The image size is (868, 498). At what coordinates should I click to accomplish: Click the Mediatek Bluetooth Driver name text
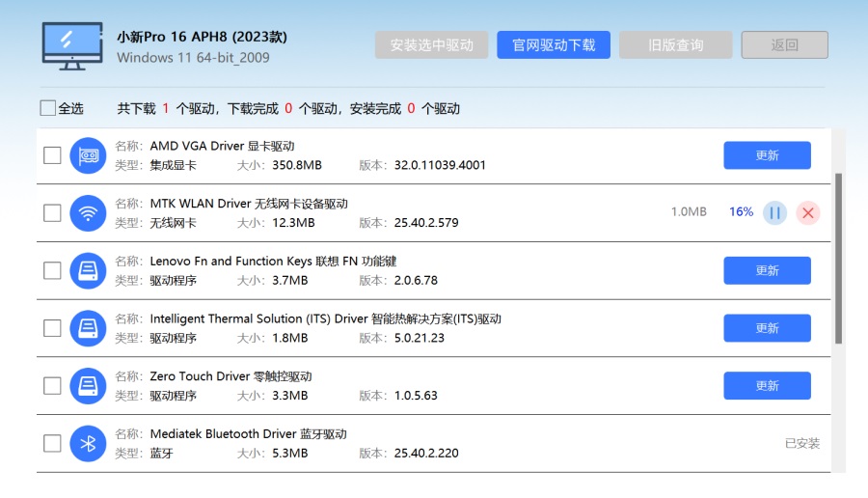pyautogui.click(x=249, y=433)
